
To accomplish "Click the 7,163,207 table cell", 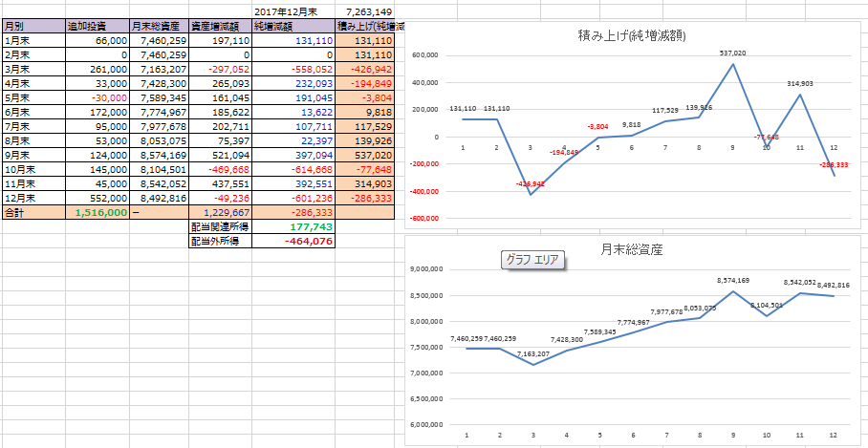I will point(159,69).
